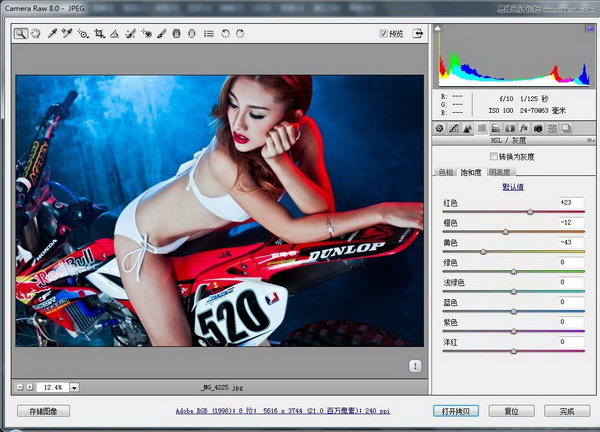Switch to the 明亮度 tab
The width and height of the screenshot is (600, 432).
point(500,172)
